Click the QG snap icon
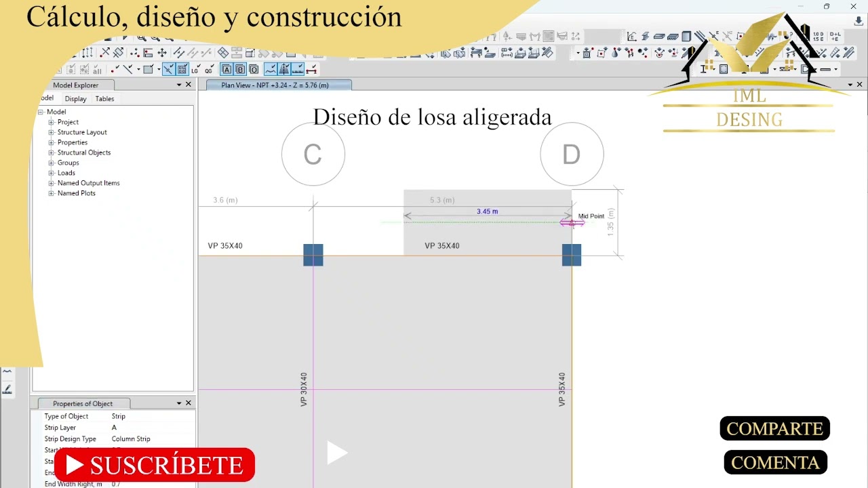The height and width of the screenshot is (488, 868). coord(209,70)
